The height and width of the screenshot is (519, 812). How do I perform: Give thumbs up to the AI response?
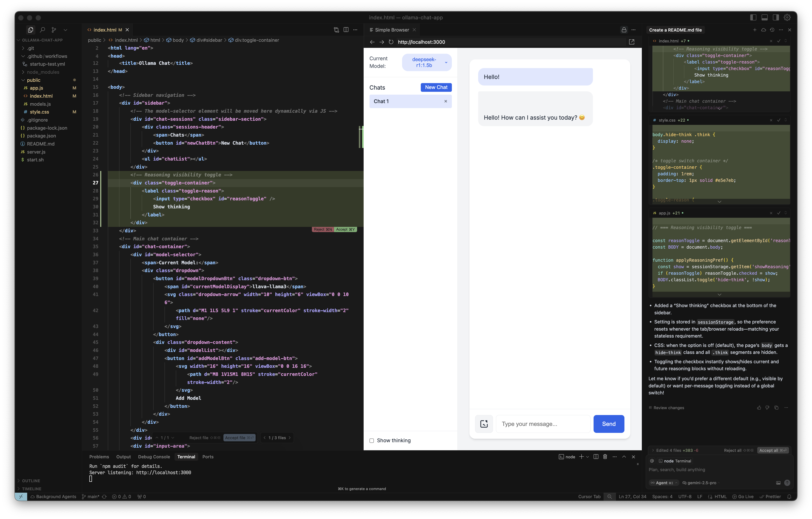[x=759, y=408]
